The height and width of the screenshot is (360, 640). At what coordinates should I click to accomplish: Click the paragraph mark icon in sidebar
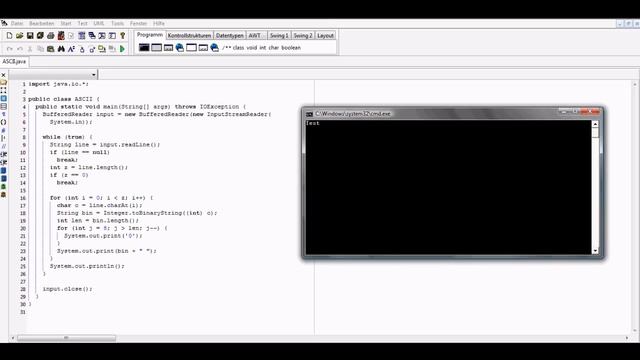[x=3, y=114]
